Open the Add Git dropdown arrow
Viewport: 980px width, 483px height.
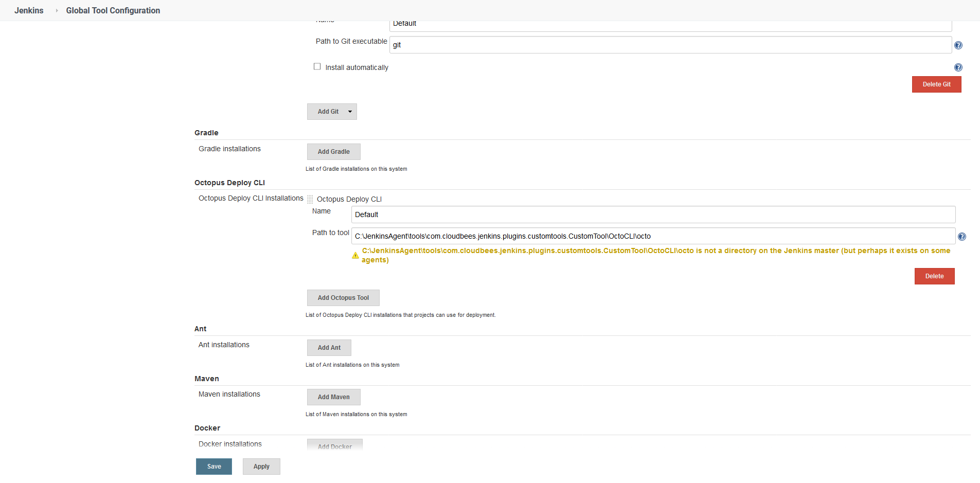coord(349,112)
